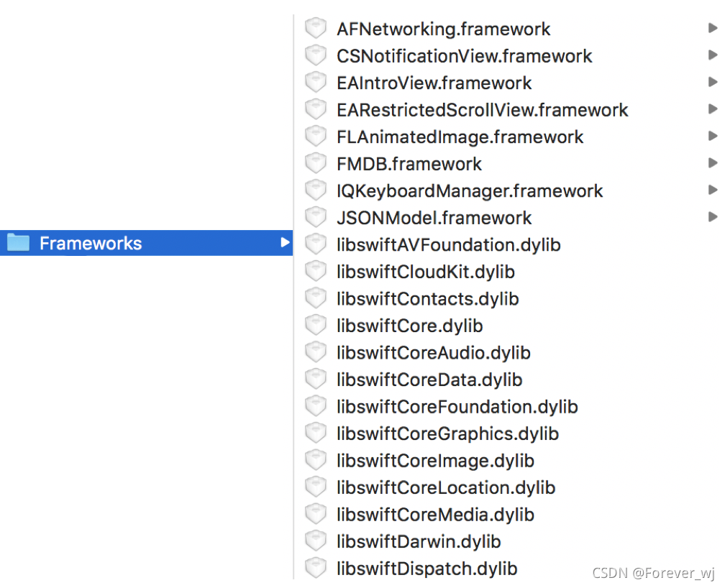The width and height of the screenshot is (725, 588).
Task: Expand FLAnimatedImage.framework disclosure arrow
Action: coord(713,136)
